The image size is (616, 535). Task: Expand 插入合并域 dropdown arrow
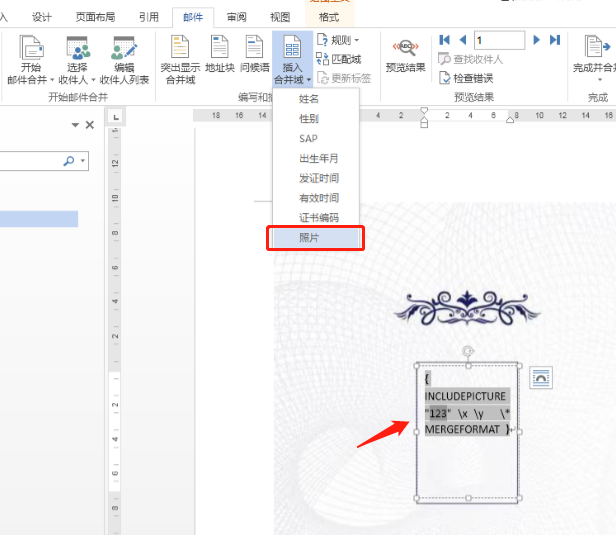coord(309,80)
